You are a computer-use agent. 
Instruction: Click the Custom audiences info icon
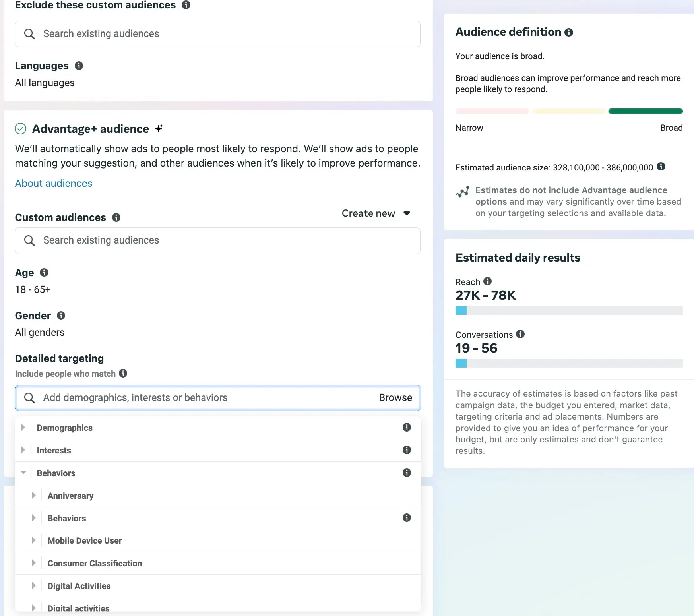(x=116, y=217)
